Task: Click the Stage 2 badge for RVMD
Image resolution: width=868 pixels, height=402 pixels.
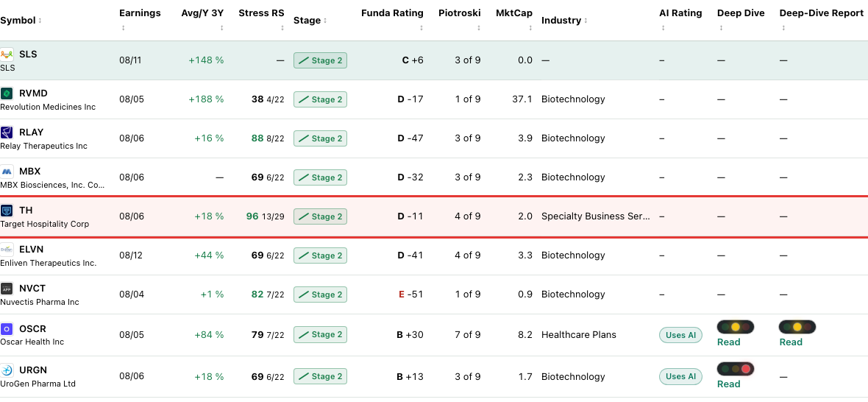Action: [x=320, y=99]
